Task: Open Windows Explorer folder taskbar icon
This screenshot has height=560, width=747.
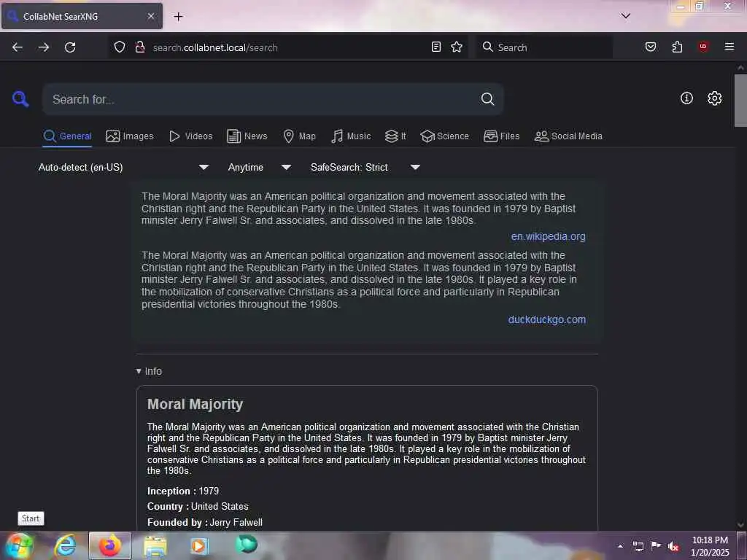Action: point(155,545)
